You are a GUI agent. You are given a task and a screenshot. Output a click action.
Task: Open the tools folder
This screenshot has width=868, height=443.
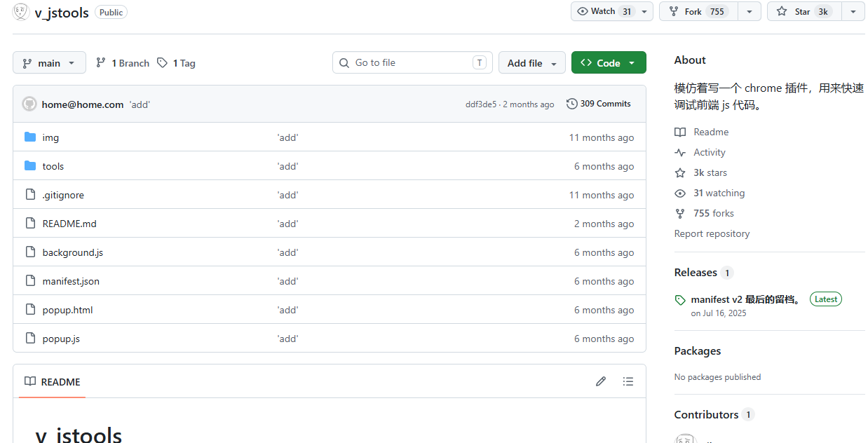pos(53,166)
